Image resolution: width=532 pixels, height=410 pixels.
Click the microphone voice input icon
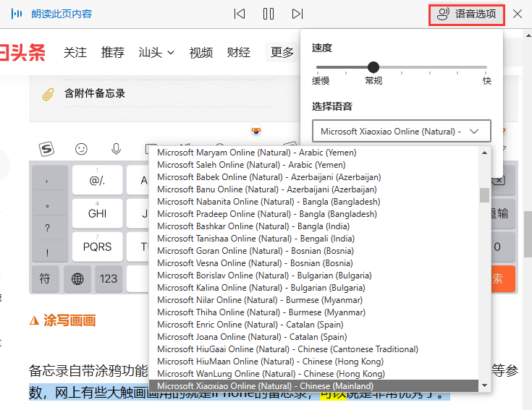click(116, 149)
